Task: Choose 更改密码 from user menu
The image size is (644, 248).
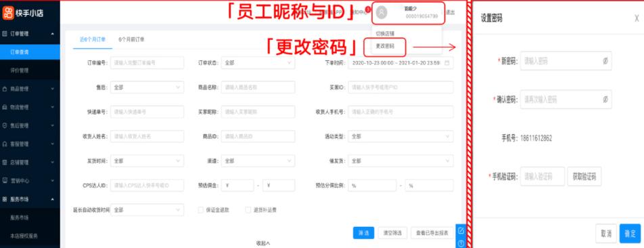Action: point(385,46)
